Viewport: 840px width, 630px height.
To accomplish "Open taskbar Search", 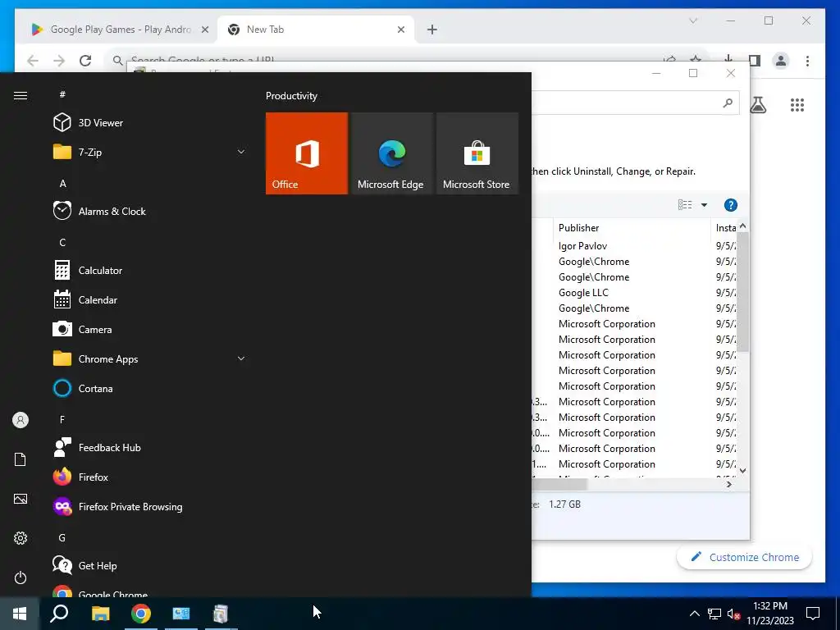I will click(x=59, y=614).
